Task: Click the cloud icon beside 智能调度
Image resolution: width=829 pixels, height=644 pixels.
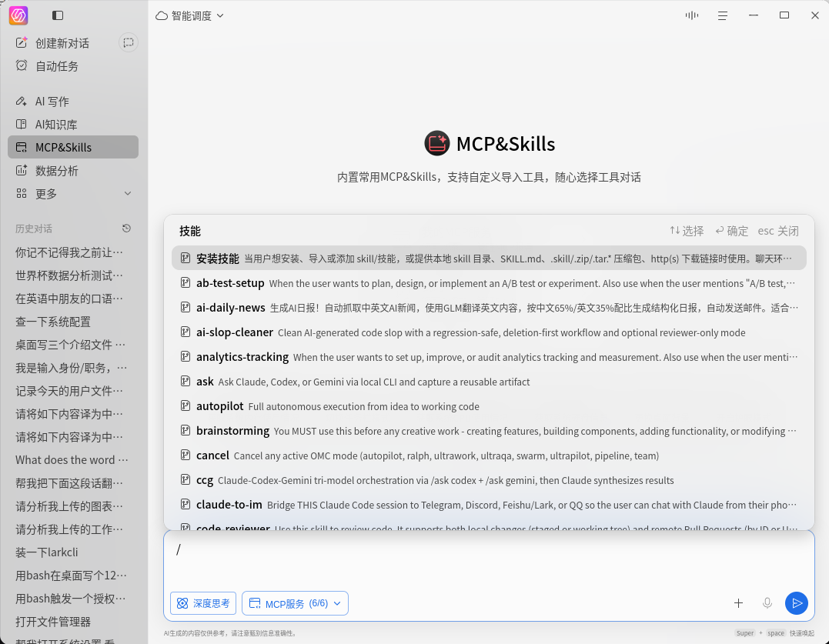Action: pyautogui.click(x=161, y=16)
